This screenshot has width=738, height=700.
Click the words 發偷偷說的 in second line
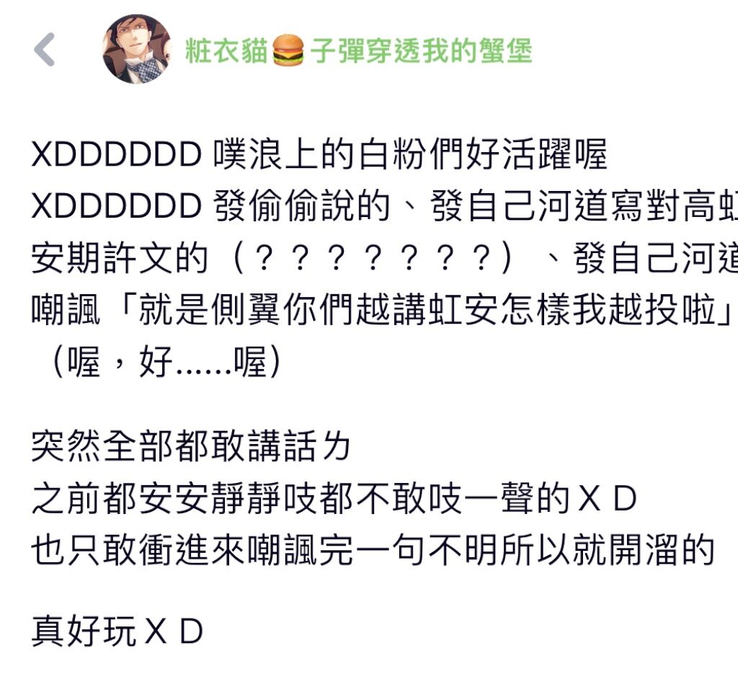click(302, 206)
